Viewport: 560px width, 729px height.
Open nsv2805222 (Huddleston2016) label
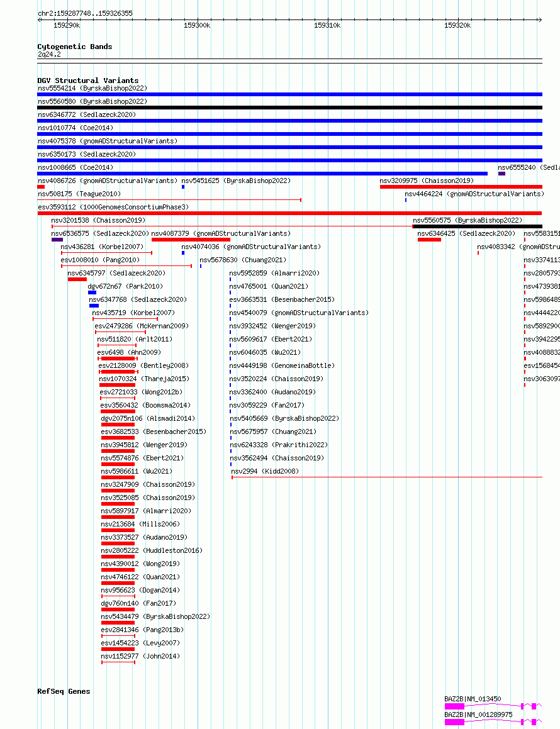pos(152,550)
